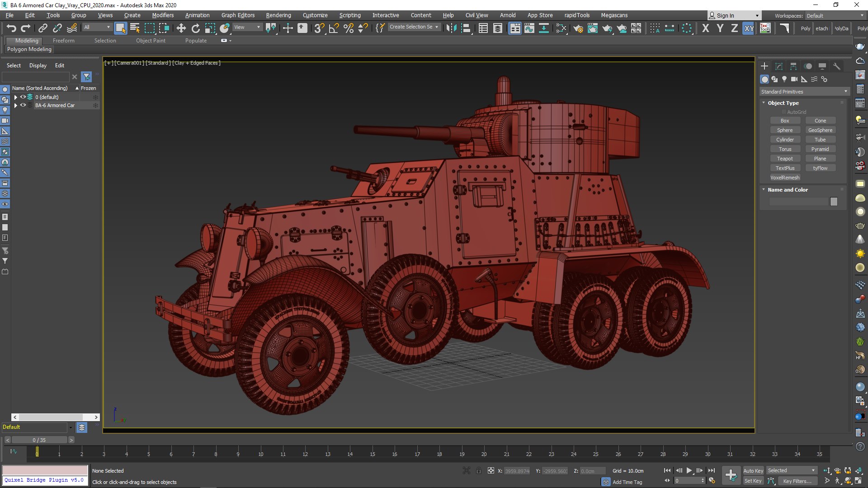868x488 pixels.
Task: Toggle frozen state of 0 (default) layer
Action: [x=95, y=97]
